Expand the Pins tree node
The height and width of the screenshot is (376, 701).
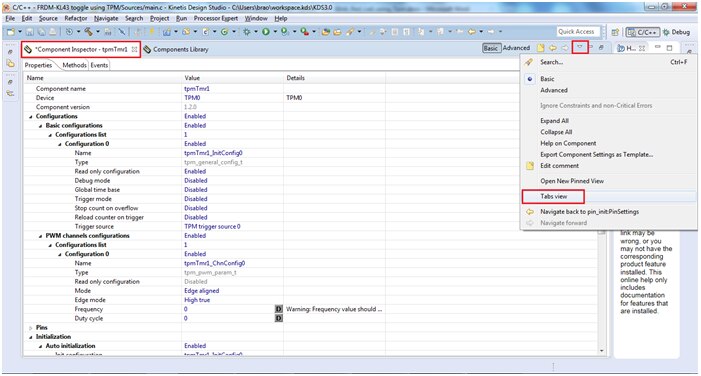(x=31, y=328)
